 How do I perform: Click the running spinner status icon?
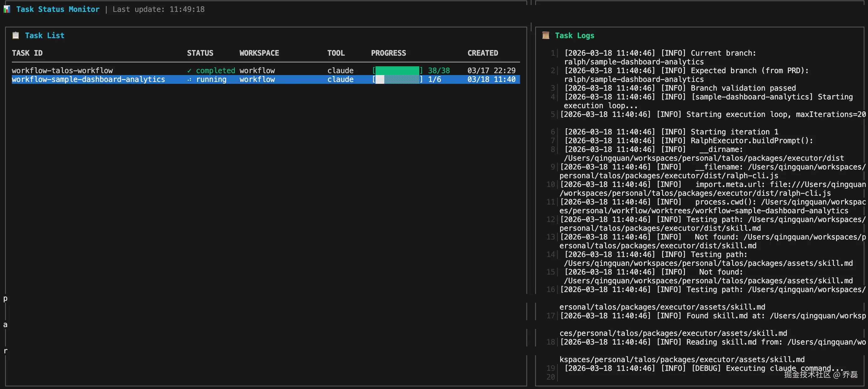pyautogui.click(x=189, y=79)
